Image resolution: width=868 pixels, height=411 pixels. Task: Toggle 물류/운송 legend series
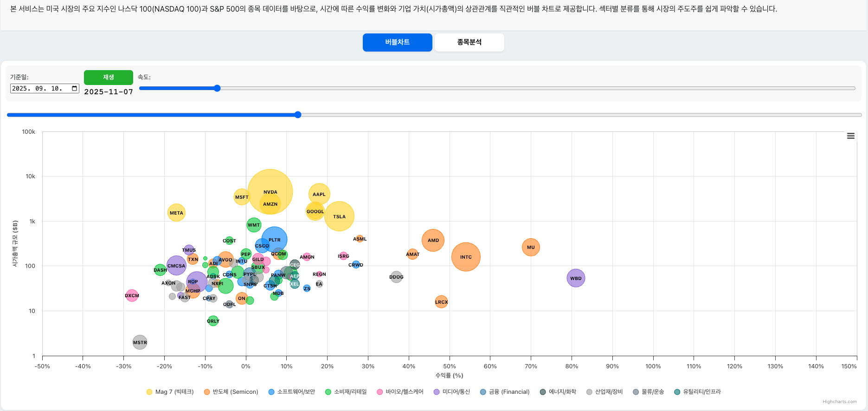pyautogui.click(x=648, y=392)
